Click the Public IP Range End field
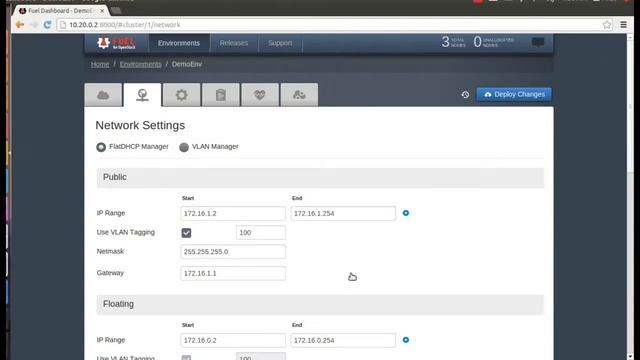640x360 pixels. click(x=343, y=213)
